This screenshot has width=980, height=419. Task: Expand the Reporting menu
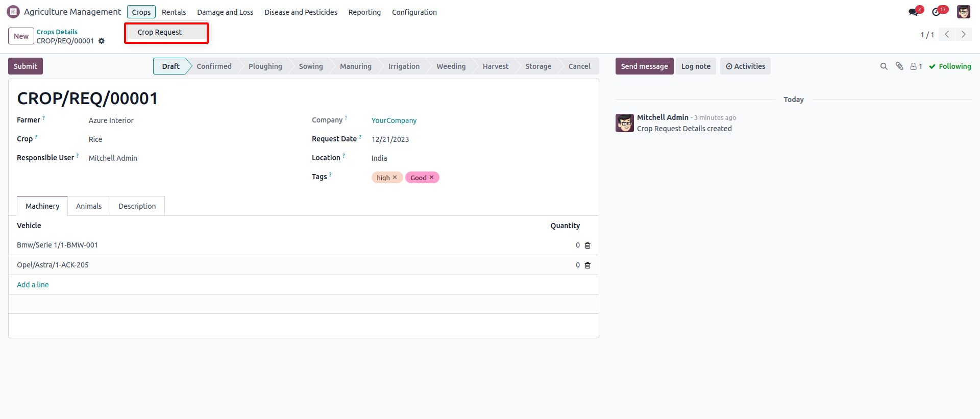[x=364, y=12]
